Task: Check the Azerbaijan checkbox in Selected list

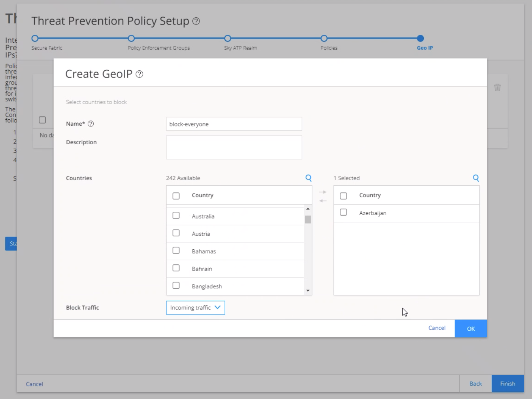Action: coord(343,213)
